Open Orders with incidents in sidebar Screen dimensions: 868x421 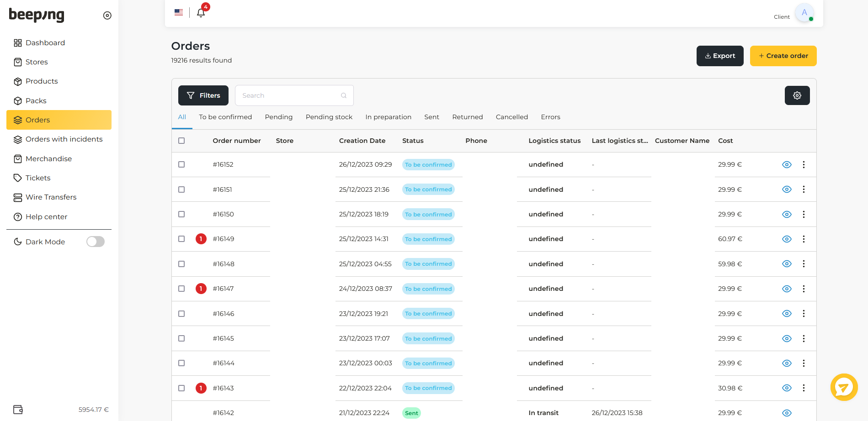(64, 139)
